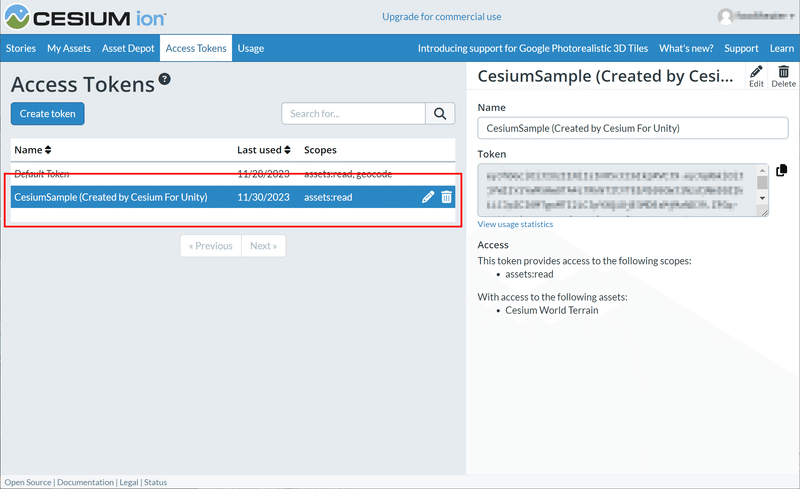Go to My Assets tab
The height and width of the screenshot is (489, 800).
(x=69, y=48)
